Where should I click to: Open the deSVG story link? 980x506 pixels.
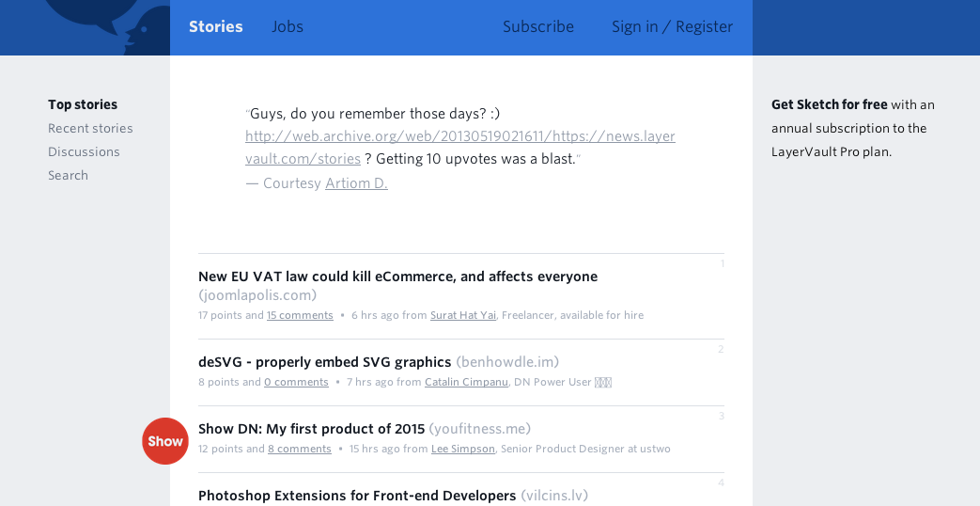point(324,362)
